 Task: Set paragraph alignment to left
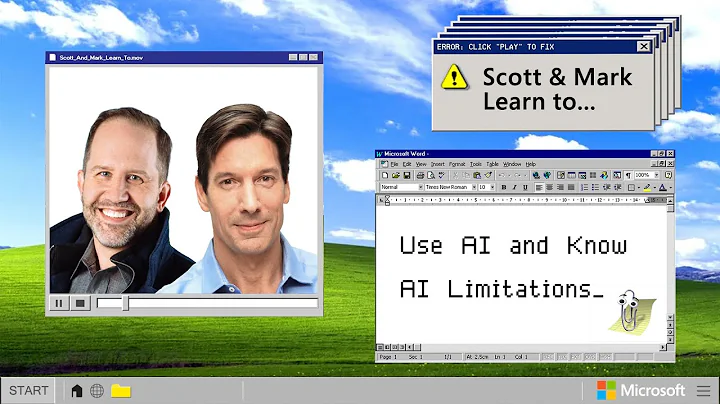tap(539, 187)
